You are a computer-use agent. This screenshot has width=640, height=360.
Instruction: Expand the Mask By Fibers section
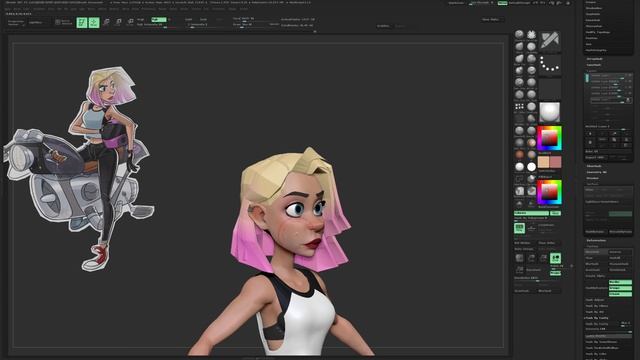click(x=597, y=306)
